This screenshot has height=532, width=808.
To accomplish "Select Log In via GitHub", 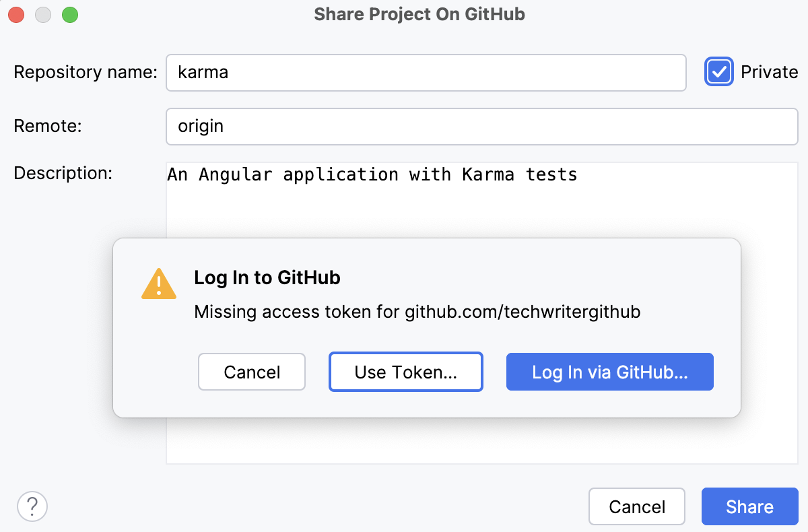I will (x=609, y=372).
